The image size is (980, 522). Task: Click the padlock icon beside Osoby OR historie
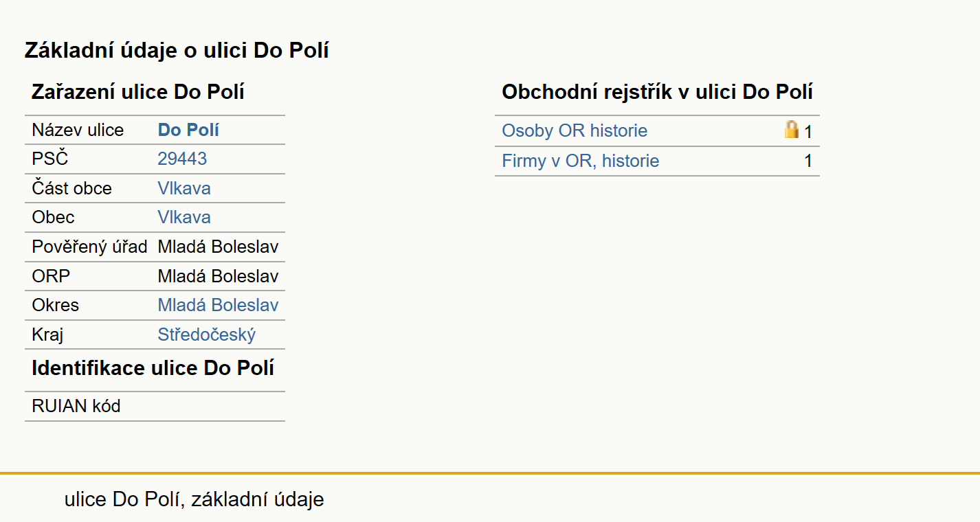(x=792, y=129)
